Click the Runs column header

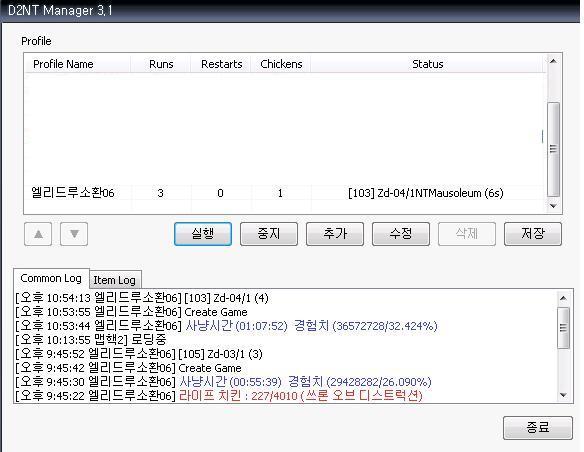161,64
